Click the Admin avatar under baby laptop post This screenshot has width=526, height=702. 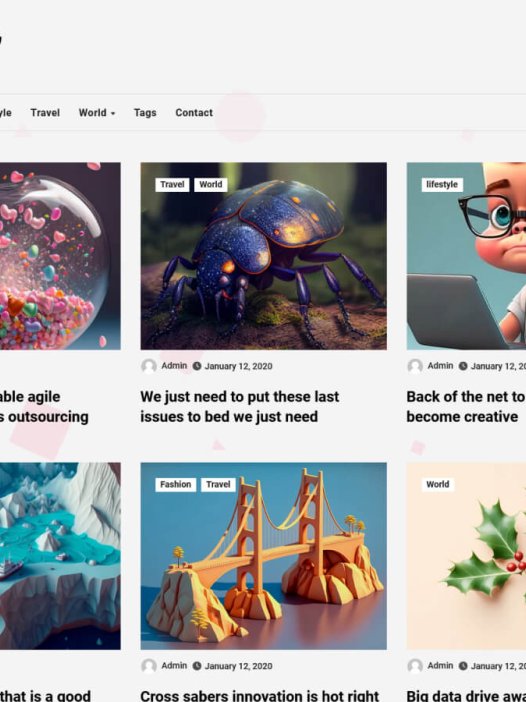415,366
